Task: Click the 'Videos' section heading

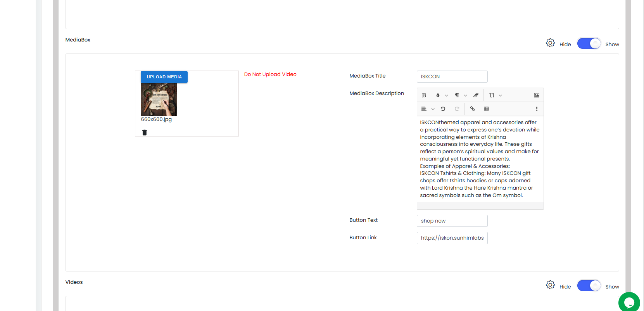Action: pos(74,282)
